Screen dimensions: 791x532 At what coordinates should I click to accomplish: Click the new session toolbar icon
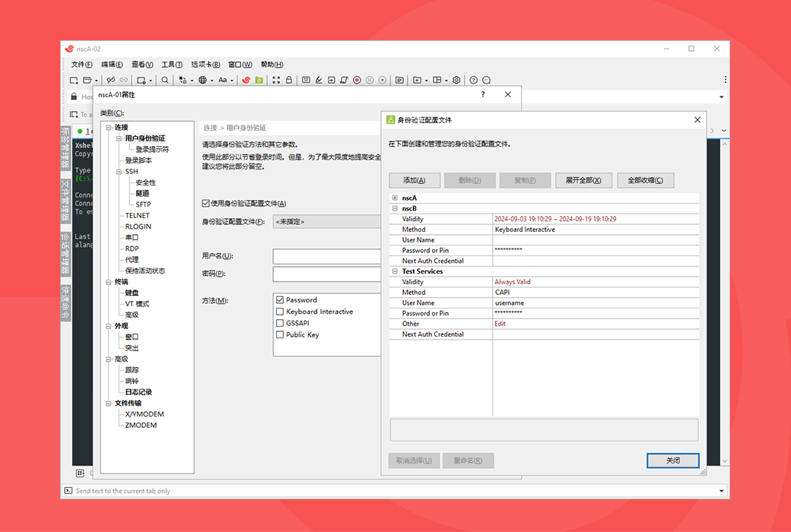click(74, 80)
